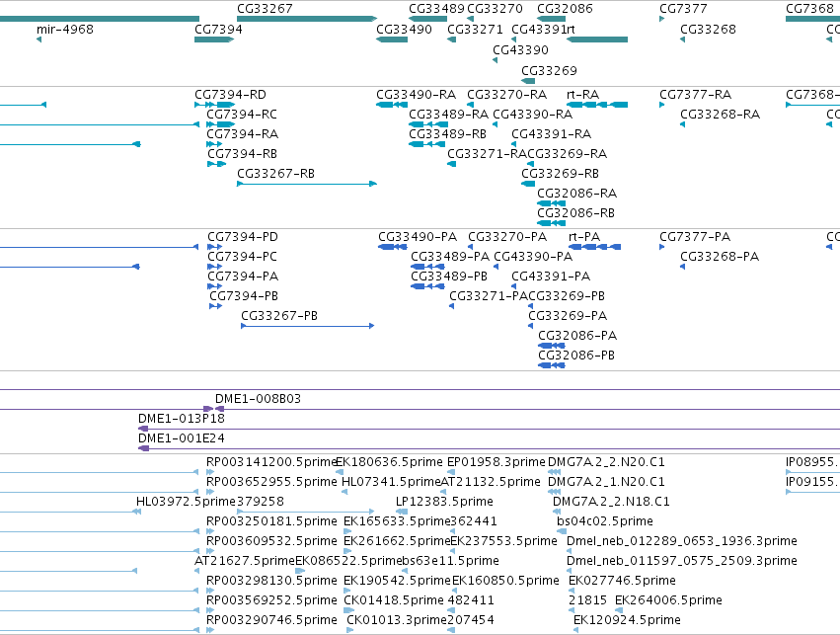The width and height of the screenshot is (840, 635).
Task: Select the CG33271 gene label
Action: (x=475, y=30)
